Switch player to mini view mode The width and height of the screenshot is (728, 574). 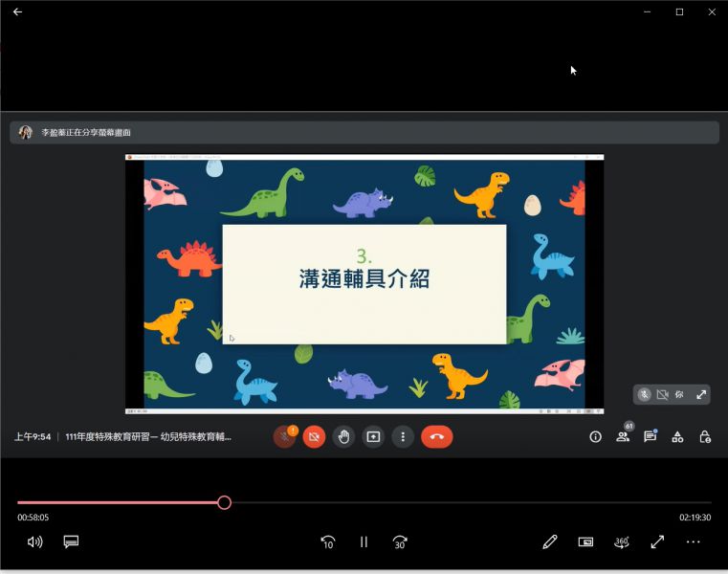[585, 541]
